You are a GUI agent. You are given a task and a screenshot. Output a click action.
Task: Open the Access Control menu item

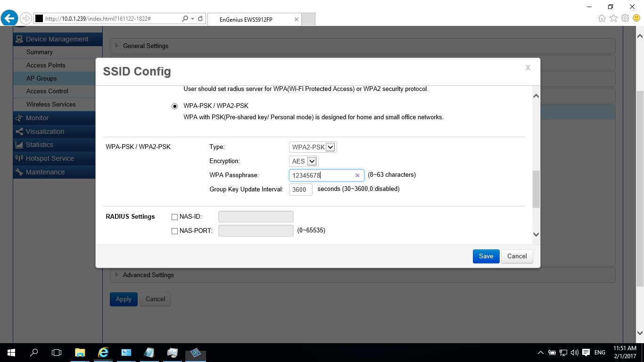(x=58, y=91)
